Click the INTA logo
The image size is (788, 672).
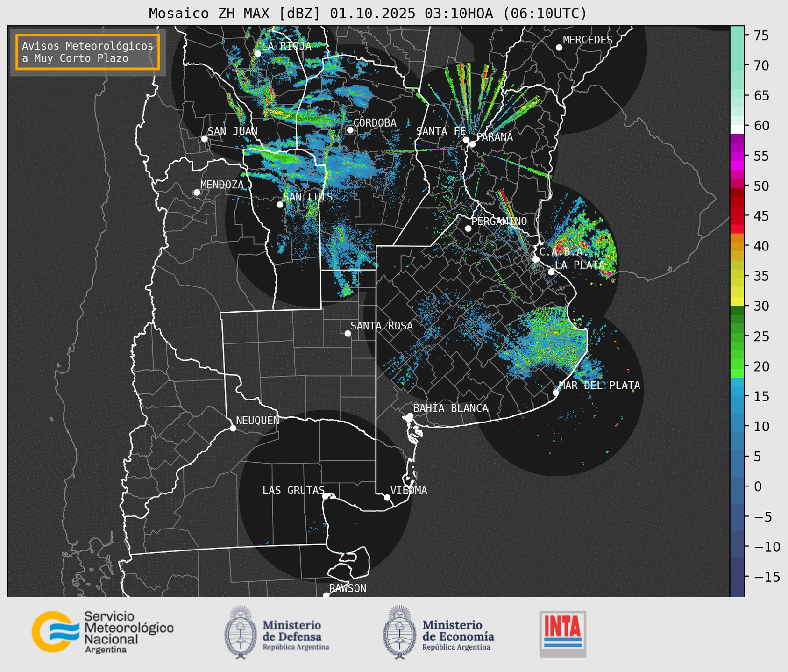point(562,634)
